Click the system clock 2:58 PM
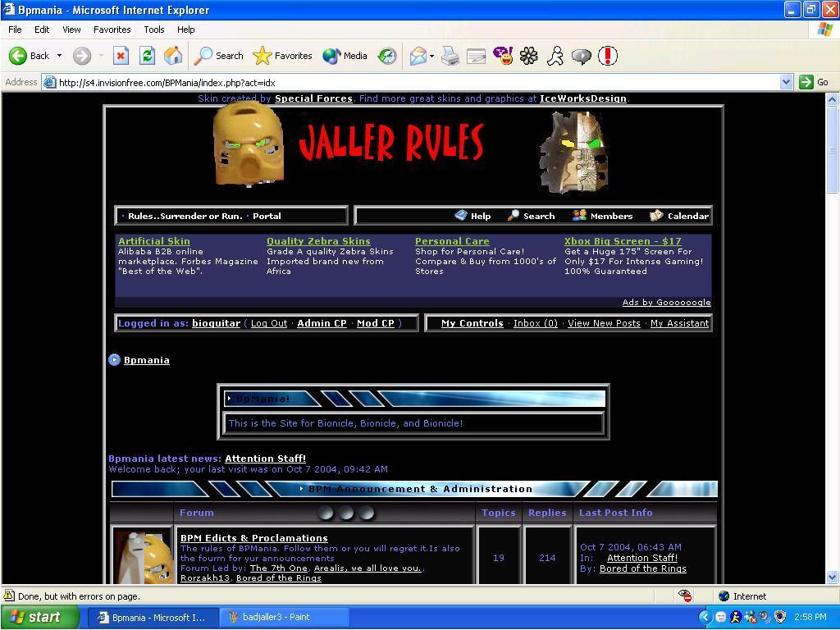 pos(810,617)
